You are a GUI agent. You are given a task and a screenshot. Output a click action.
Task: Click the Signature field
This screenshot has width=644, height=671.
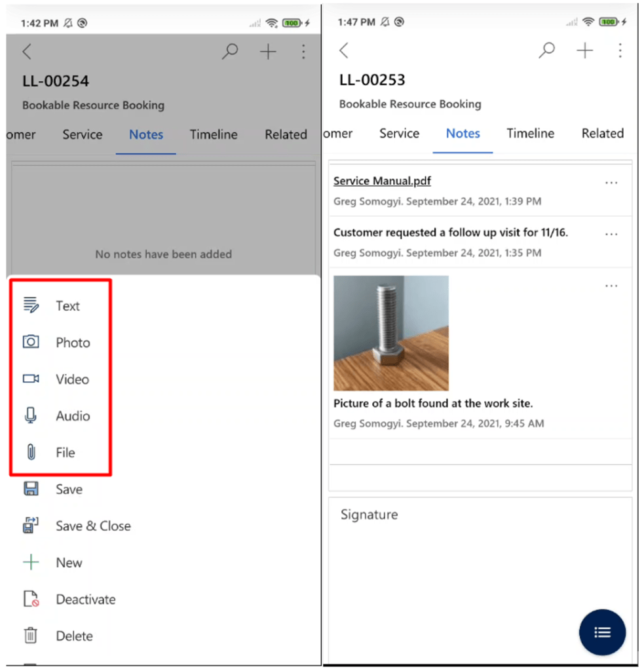pos(369,514)
